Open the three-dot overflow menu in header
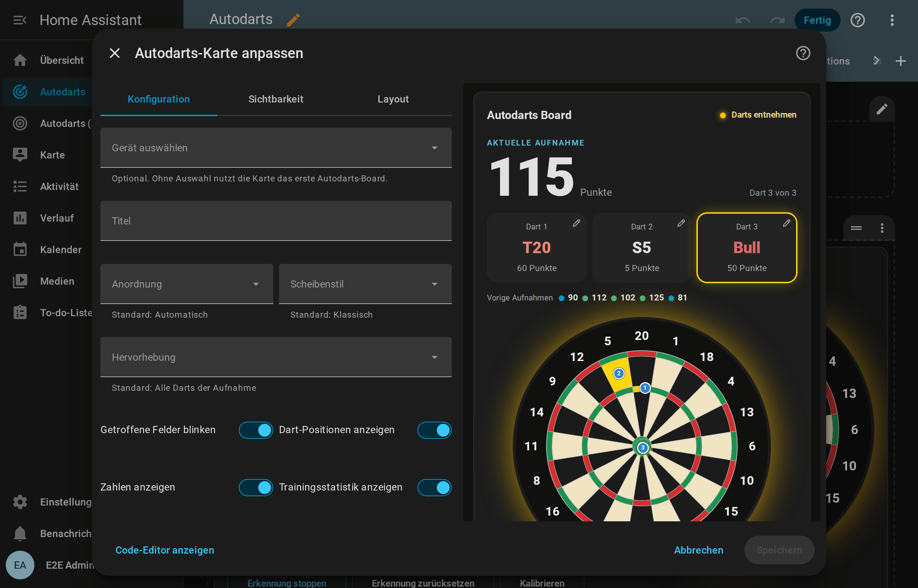This screenshot has height=588, width=918. click(892, 20)
